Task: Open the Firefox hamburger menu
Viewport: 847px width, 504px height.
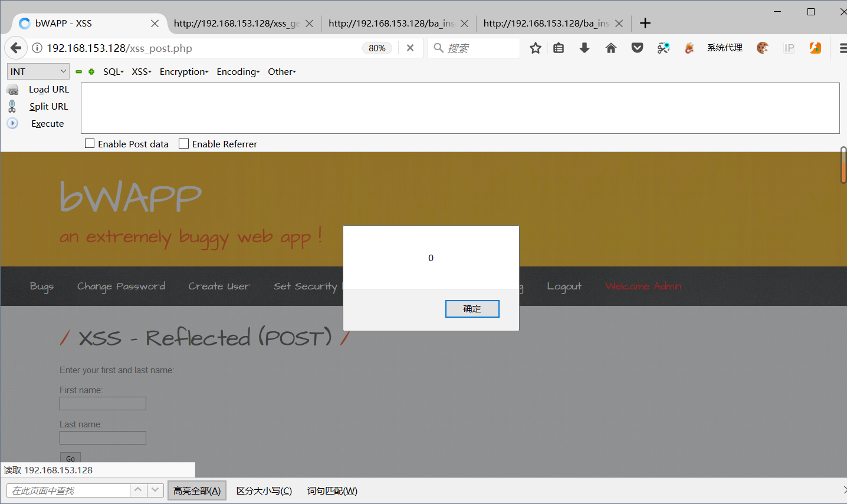Action: (842, 48)
